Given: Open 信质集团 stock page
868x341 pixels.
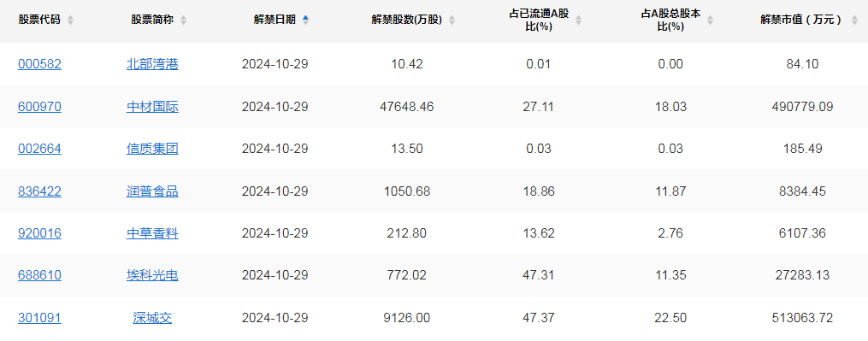Looking at the screenshot, I should pyautogui.click(x=152, y=149).
